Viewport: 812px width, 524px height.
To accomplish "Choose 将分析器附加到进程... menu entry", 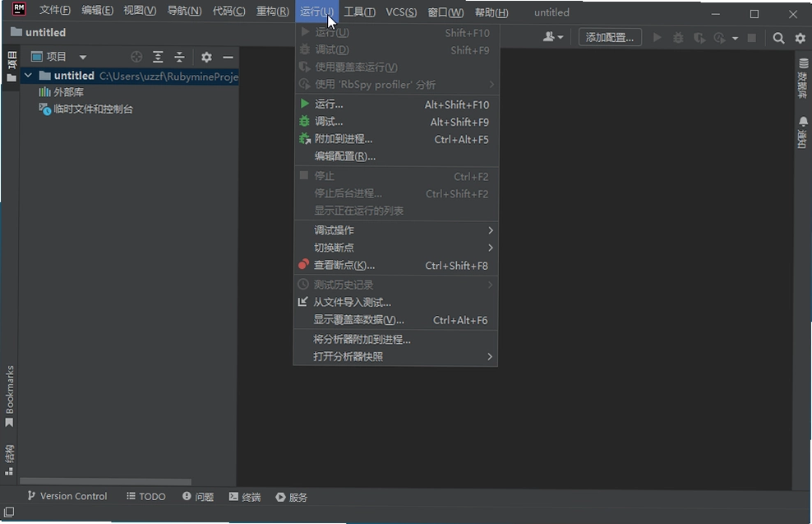I will 395,340.
